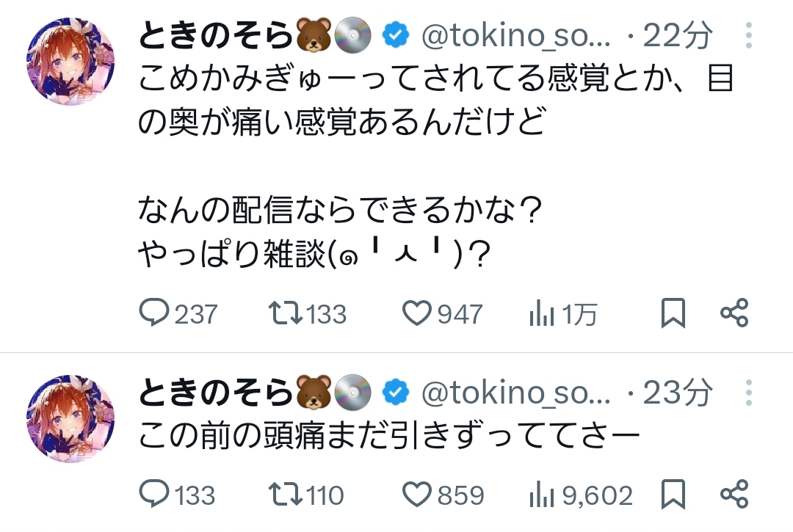View analytics showing 9,602 impressions
The image size is (793, 532).
[x=541, y=495]
